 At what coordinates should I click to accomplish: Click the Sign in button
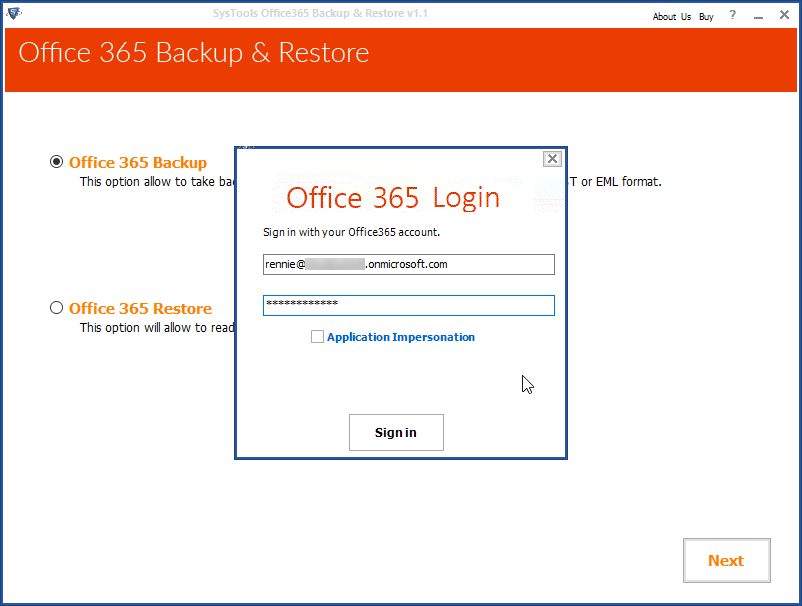click(x=396, y=433)
